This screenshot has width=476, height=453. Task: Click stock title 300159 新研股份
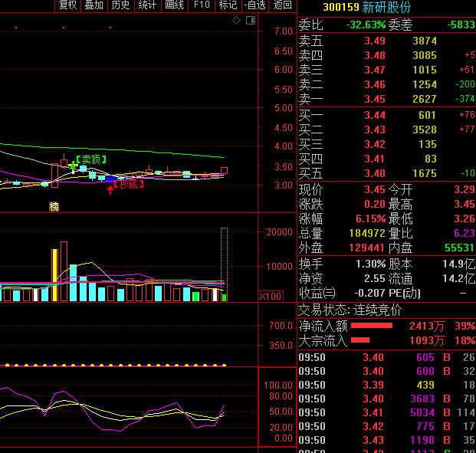point(366,8)
